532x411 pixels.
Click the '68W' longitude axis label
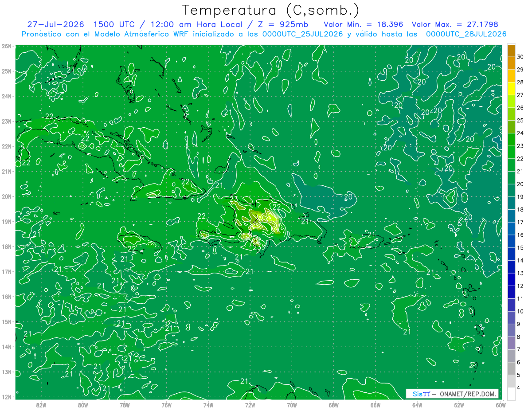coord(333,405)
